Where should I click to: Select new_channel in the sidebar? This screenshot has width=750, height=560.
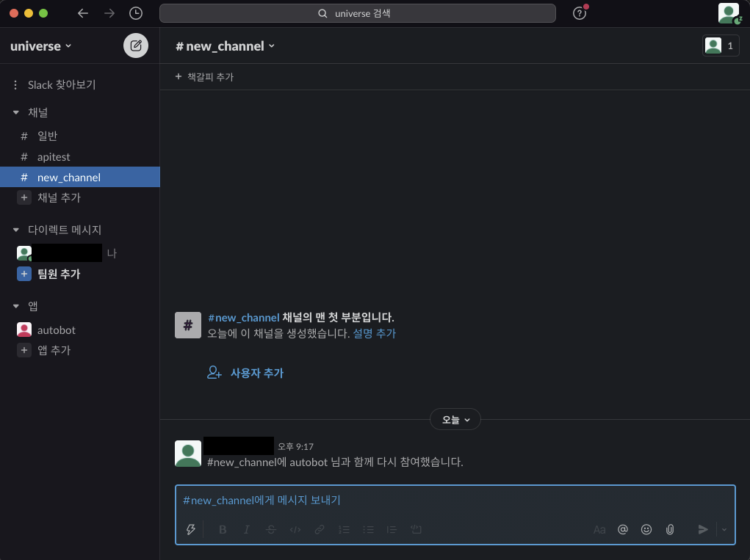click(80, 178)
